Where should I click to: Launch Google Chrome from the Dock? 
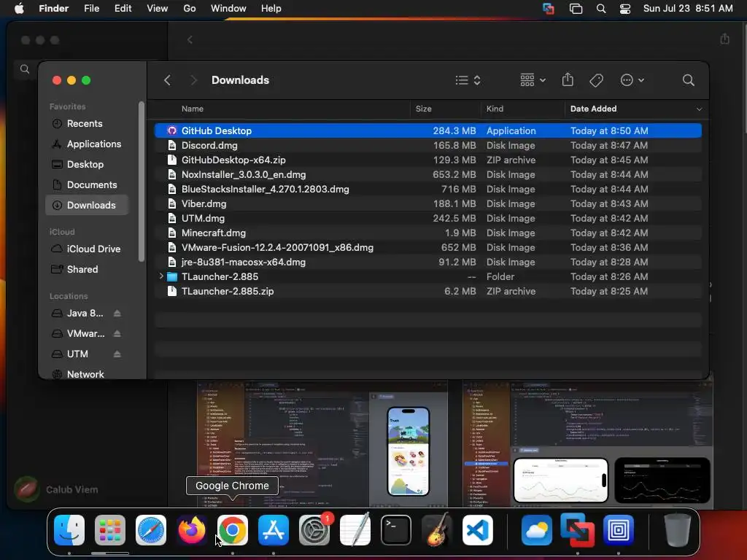click(233, 529)
